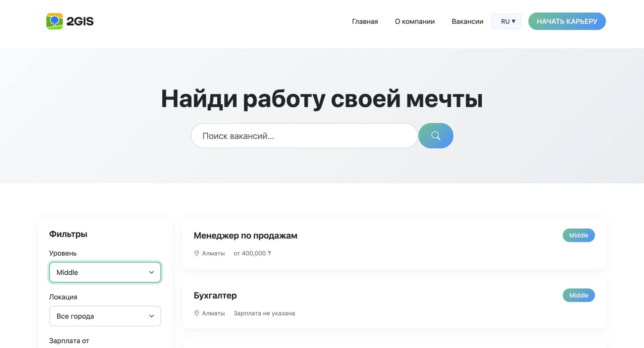
Task: Click the Middle badge on Бухгалтер card
Action: pyautogui.click(x=579, y=295)
